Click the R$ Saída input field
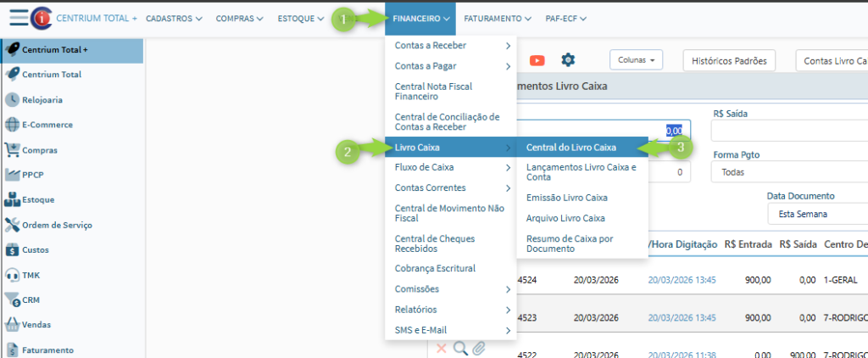The width and height of the screenshot is (868, 358). pos(788,130)
